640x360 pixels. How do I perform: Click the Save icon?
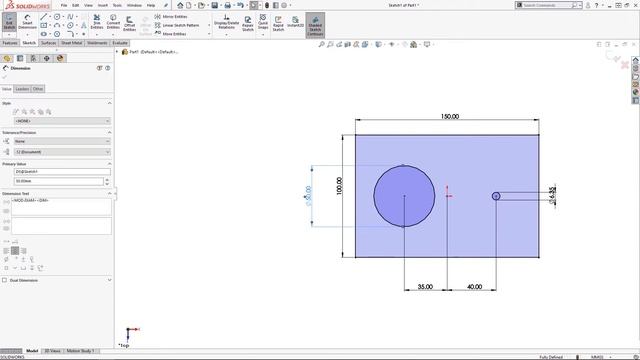(x=215, y=5)
